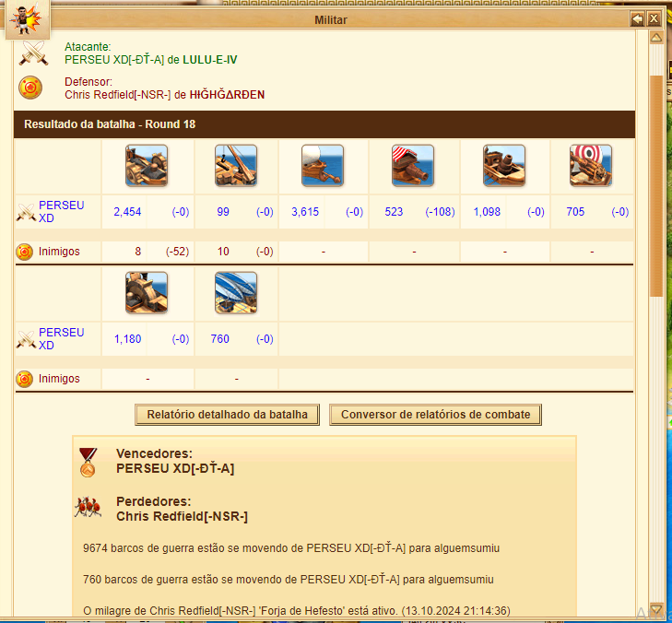Click the 3,615 fire ship count
The width and height of the screenshot is (672, 623).
coord(305,212)
